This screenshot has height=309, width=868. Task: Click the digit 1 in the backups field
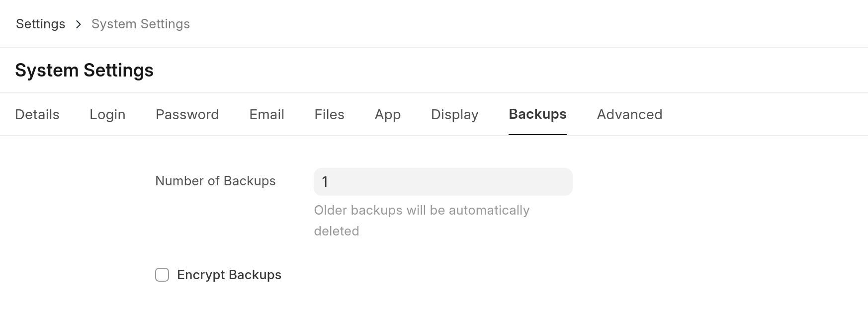pyautogui.click(x=325, y=182)
